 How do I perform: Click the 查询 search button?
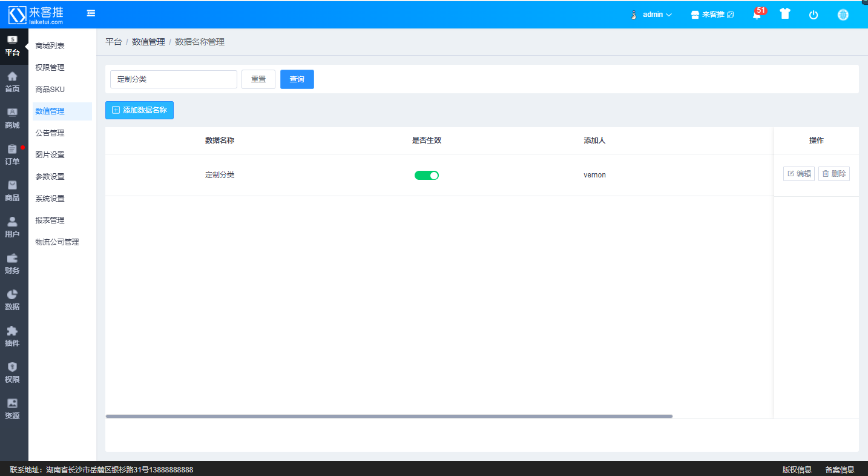(x=297, y=79)
